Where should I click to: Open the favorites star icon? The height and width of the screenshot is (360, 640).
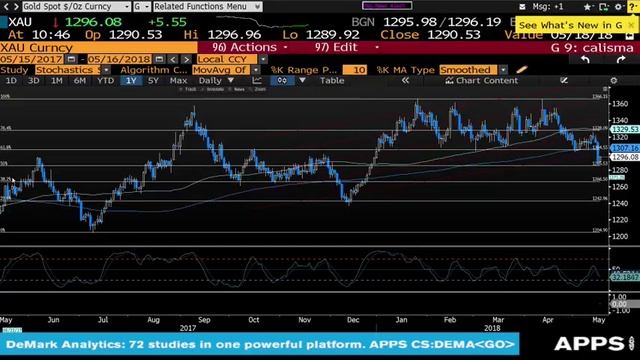click(x=587, y=7)
